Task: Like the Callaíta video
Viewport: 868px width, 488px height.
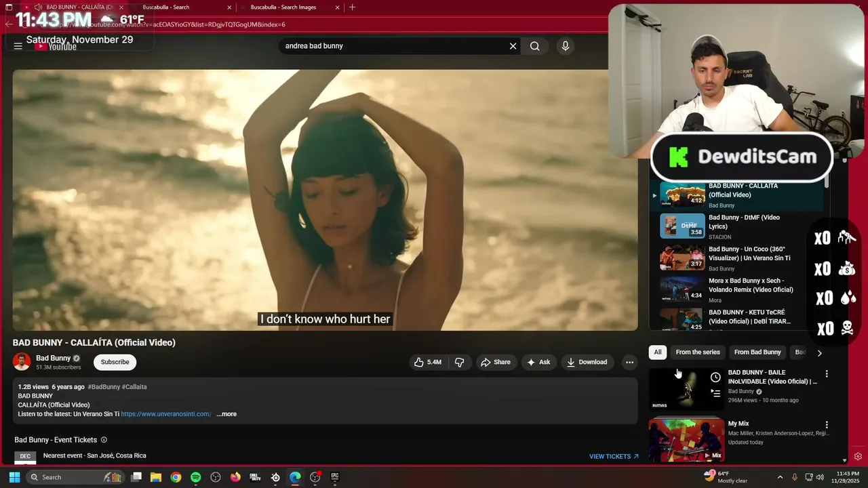Action: tap(428, 362)
